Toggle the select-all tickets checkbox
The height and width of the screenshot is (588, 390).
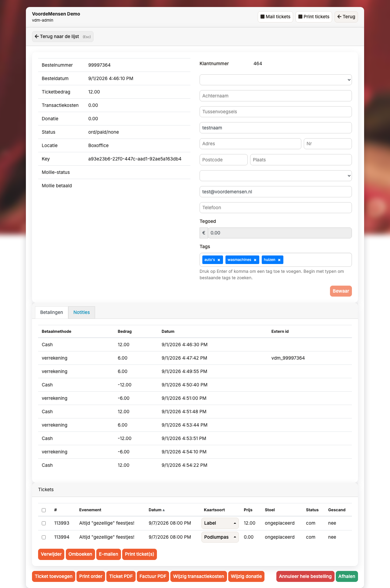[44, 510]
